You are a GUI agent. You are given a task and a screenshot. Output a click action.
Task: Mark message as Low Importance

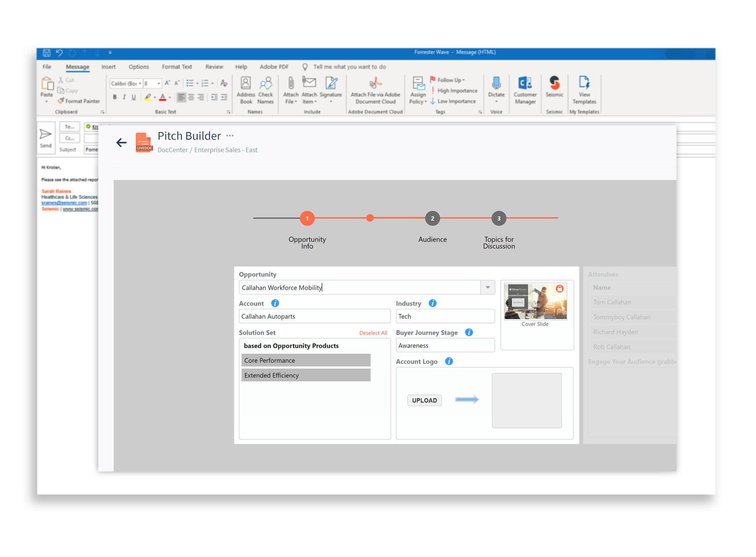(453, 101)
